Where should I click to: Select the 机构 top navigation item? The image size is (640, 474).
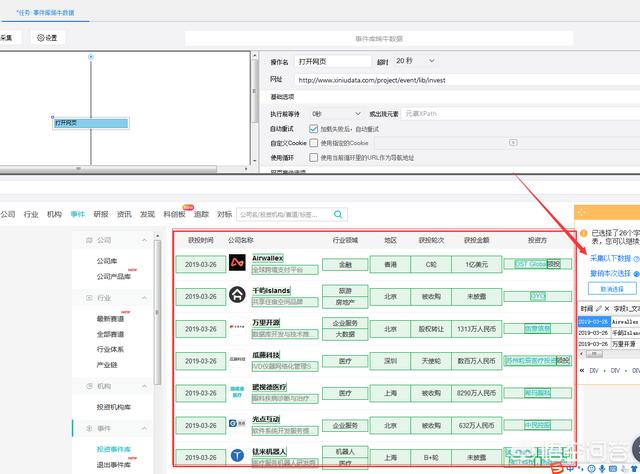(54, 214)
